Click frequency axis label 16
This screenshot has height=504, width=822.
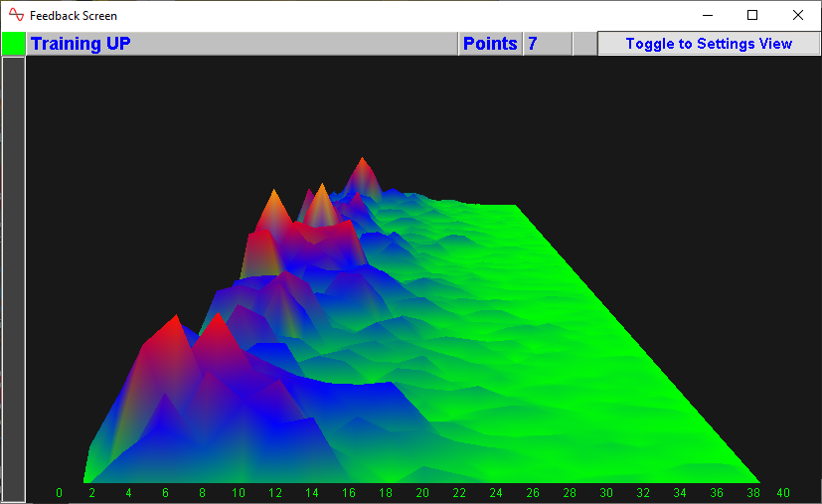(349, 493)
